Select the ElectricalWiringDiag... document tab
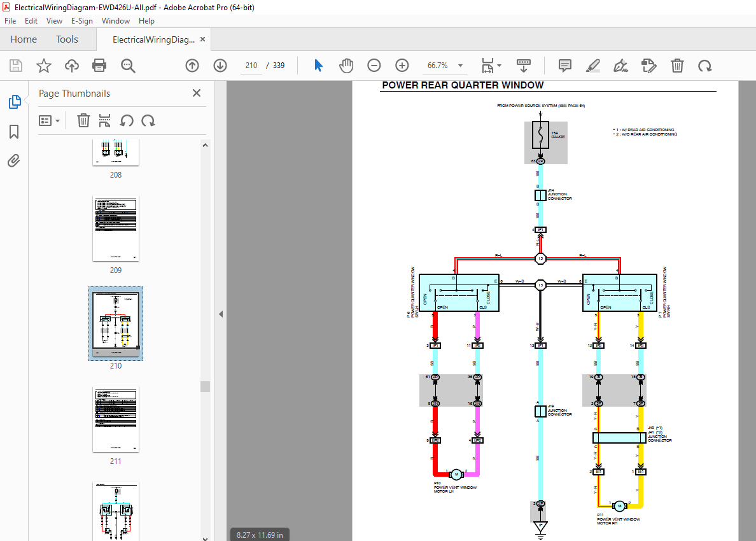 coord(153,39)
